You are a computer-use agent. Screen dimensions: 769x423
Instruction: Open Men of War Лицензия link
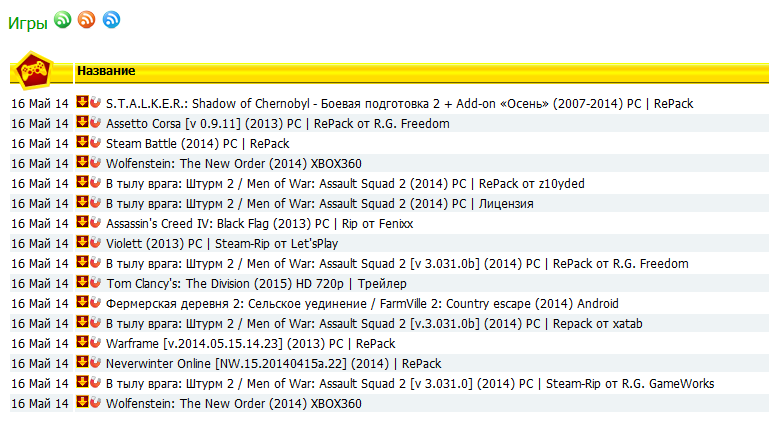[319, 204]
